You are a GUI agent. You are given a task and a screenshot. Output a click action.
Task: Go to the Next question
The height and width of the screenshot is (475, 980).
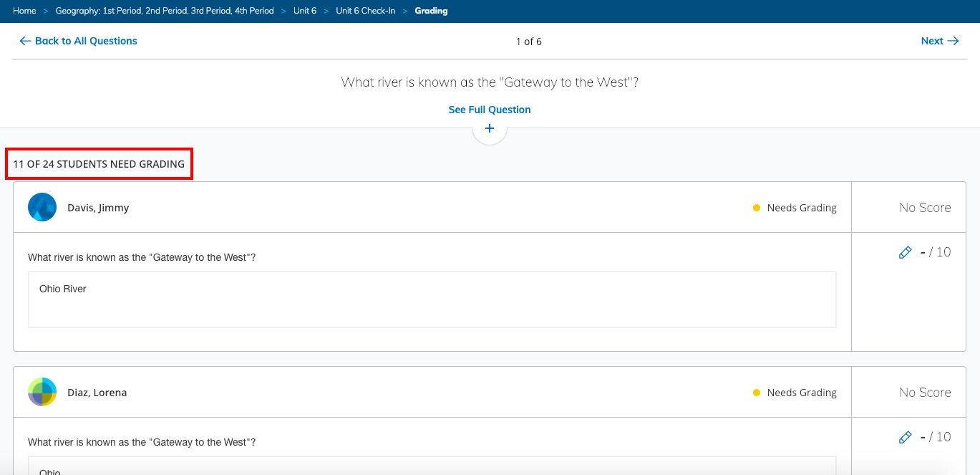[939, 41]
